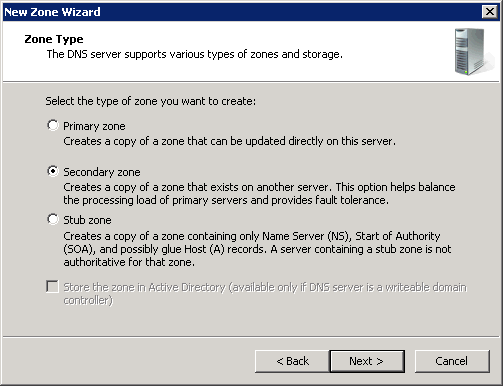This screenshot has height=386, width=503.
Task: Click the 'Zone Type' heading
Action: click(x=54, y=39)
